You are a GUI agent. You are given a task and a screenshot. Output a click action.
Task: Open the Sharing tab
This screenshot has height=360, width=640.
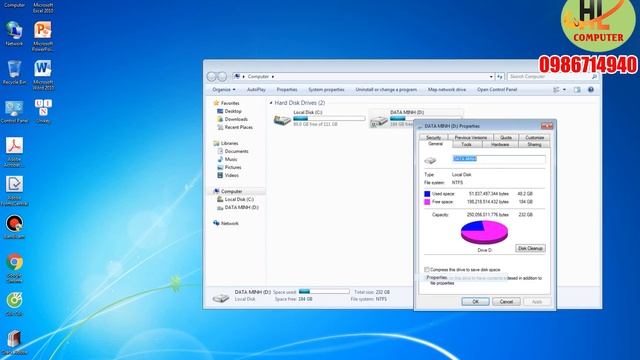(x=534, y=144)
